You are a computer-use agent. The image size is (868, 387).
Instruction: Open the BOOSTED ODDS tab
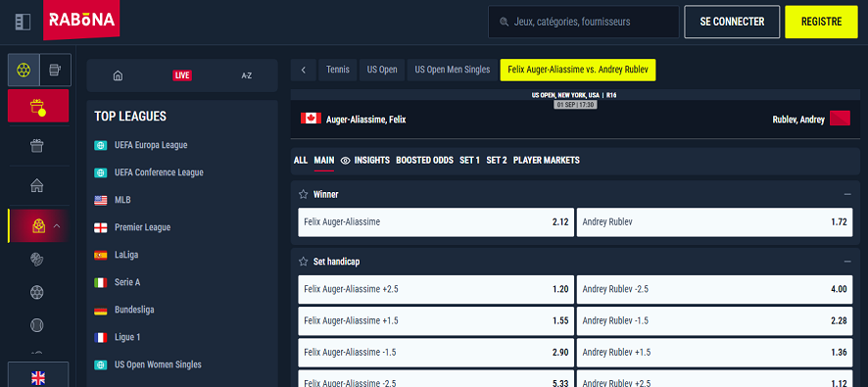coord(424,160)
